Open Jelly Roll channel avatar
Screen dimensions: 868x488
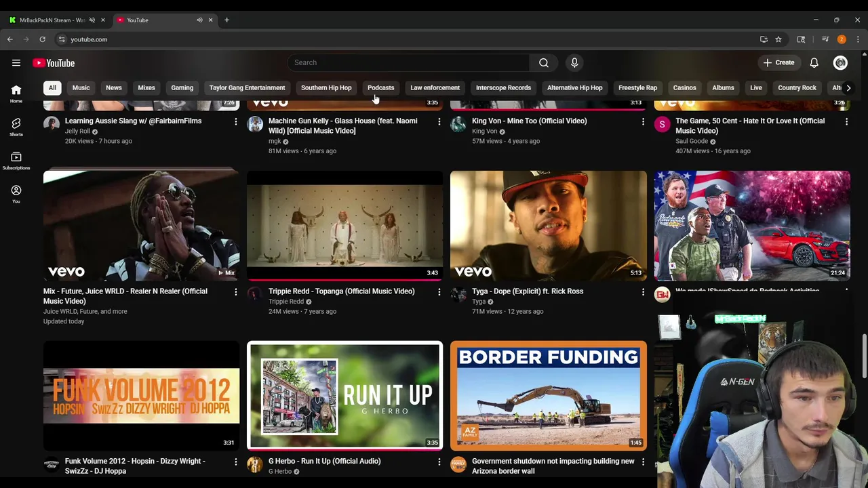coord(52,124)
